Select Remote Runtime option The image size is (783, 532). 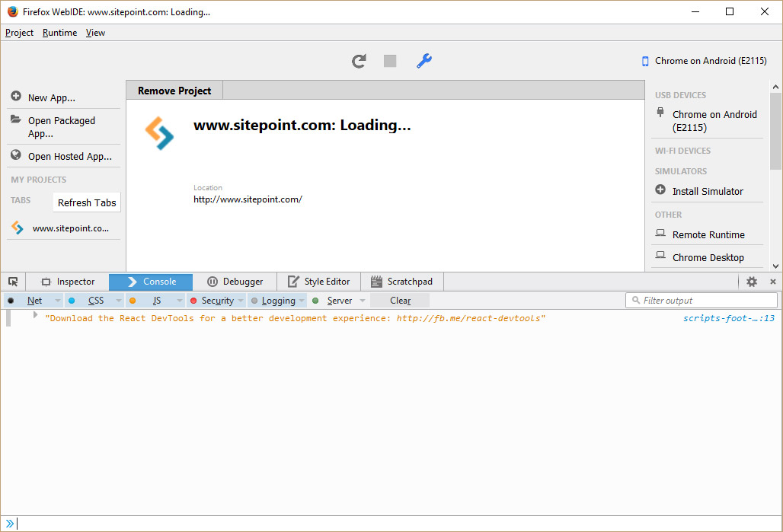click(x=707, y=234)
